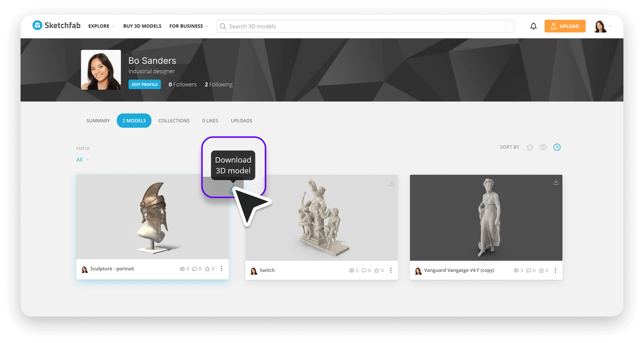Open more options for Sculpture - portrait
Image resolution: width=644 pixels, height=343 pixels.
pyautogui.click(x=222, y=269)
